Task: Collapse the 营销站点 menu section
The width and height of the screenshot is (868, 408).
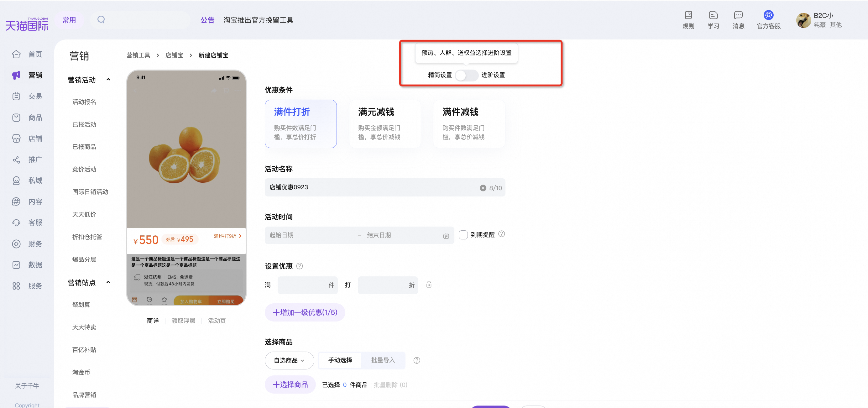Action: pyautogui.click(x=108, y=282)
